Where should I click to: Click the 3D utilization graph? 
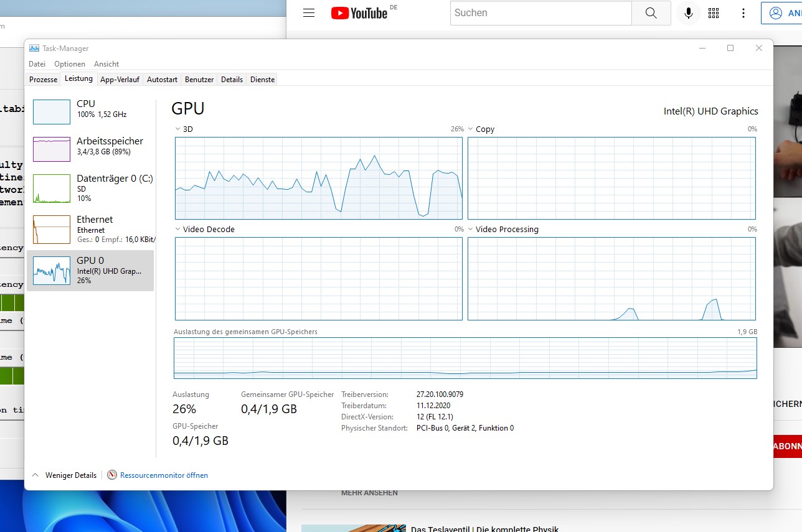(x=319, y=178)
